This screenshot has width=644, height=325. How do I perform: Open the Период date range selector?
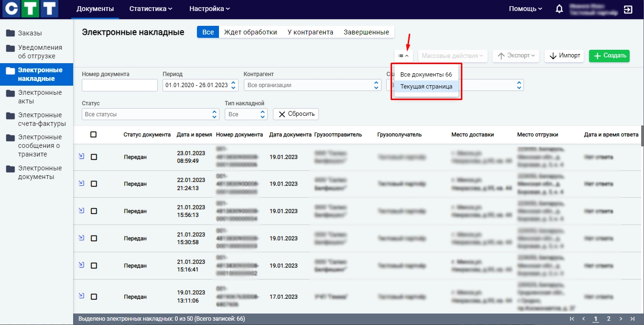[x=200, y=85]
